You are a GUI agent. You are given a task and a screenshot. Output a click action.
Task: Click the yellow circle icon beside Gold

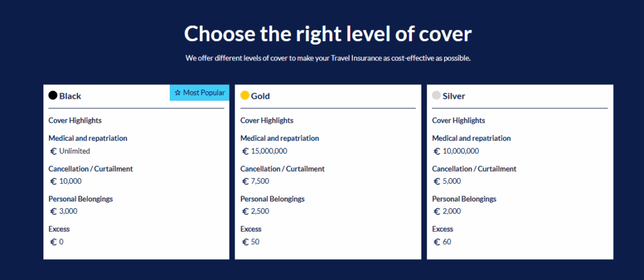click(x=245, y=96)
